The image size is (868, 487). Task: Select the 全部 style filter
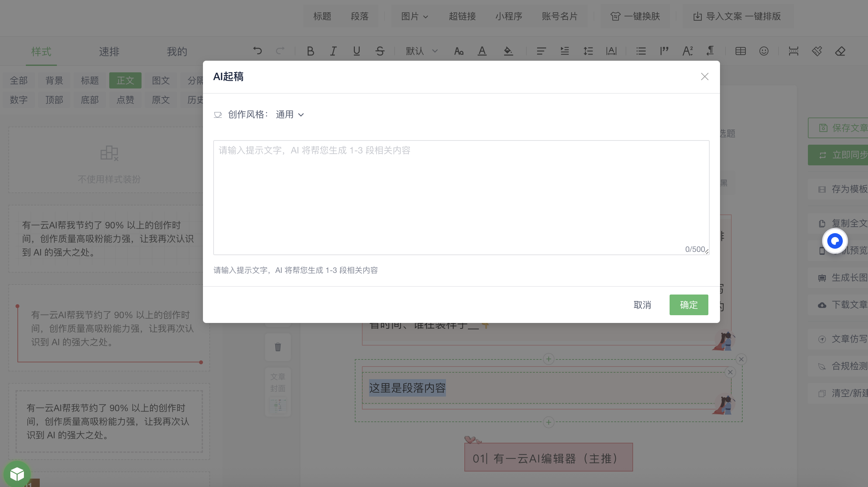coord(19,80)
